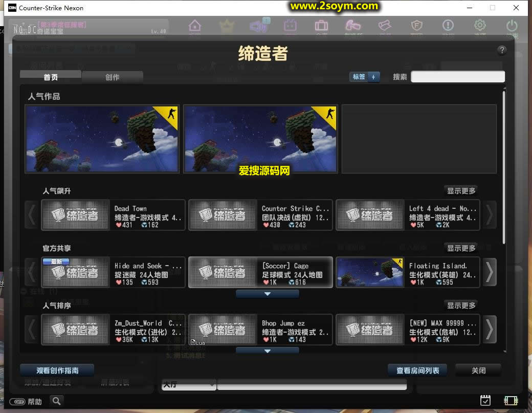Go to next page of official shared maps

point(490,272)
